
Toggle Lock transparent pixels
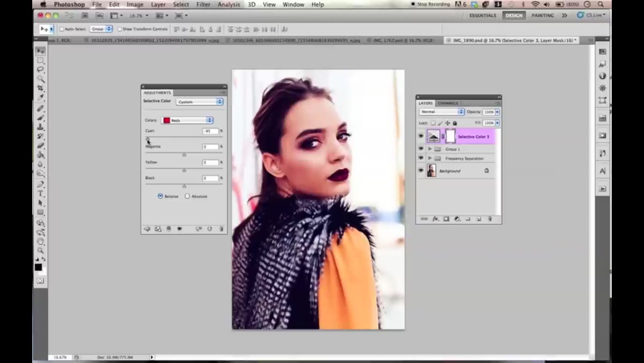coord(433,123)
